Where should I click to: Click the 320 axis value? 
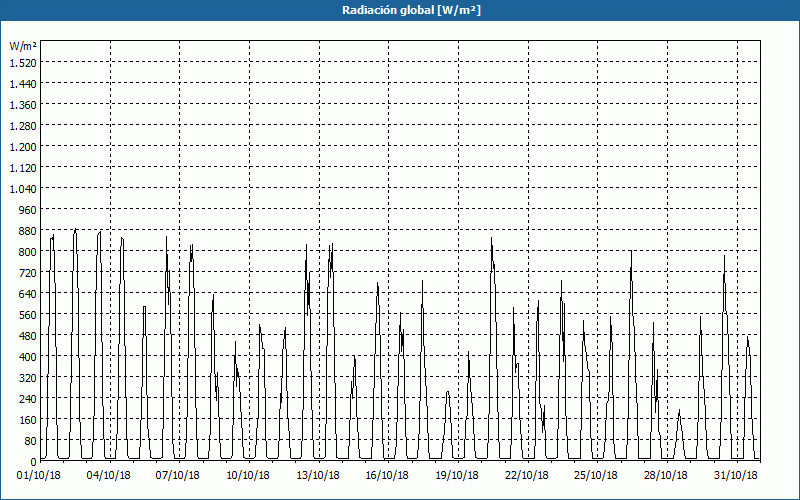tap(29, 378)
